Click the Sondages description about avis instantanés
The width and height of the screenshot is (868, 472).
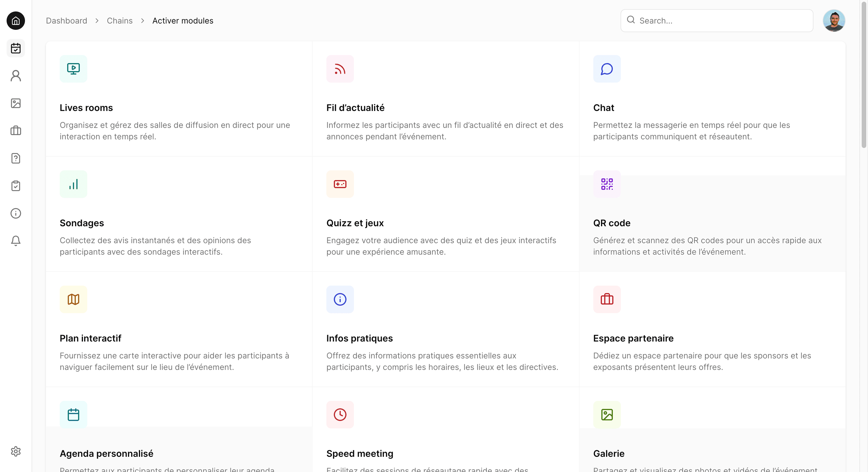click(x=155, y=246)
